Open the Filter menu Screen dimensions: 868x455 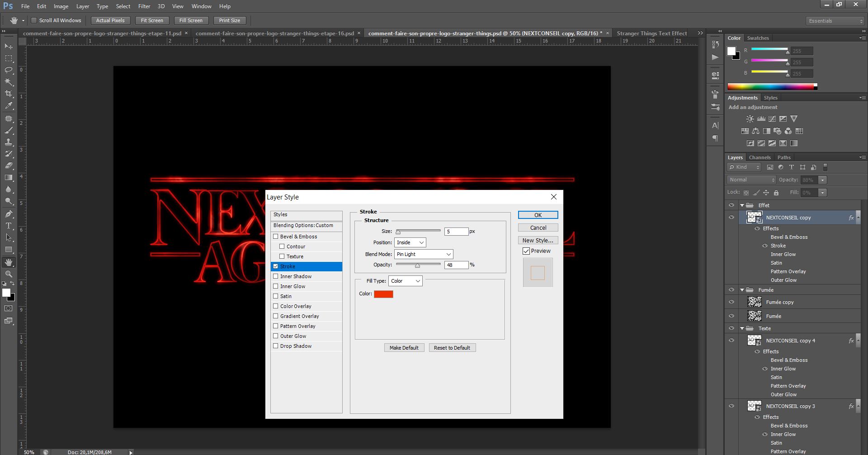[144, 6]
